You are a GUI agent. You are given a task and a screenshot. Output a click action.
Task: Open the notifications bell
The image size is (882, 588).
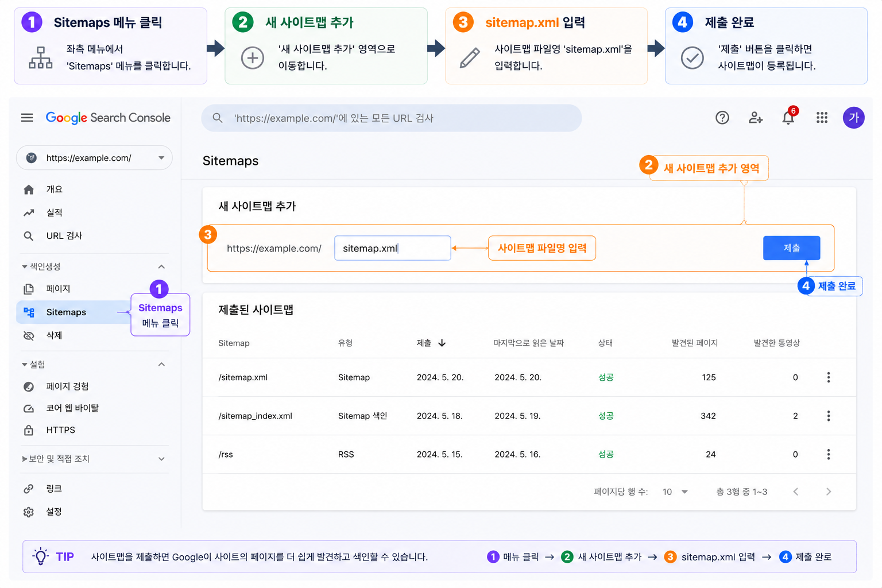pos(789,117)
